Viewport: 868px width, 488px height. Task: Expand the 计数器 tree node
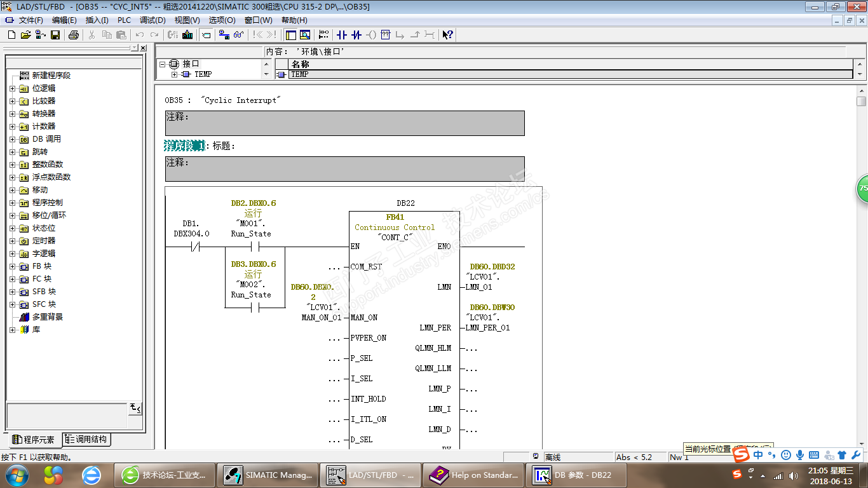coord(12,126)
